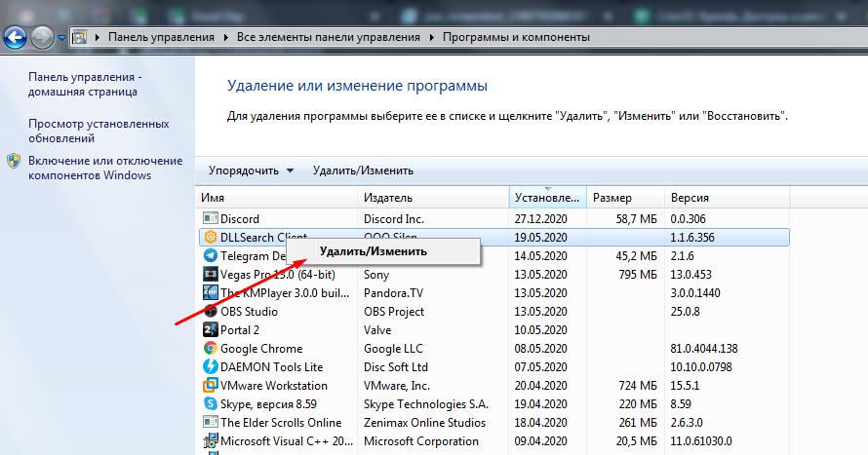This screenshot has height=455, width=868.
Task: Click Vegas Pro size 795 МБ cell
Action: coord(638,275)
